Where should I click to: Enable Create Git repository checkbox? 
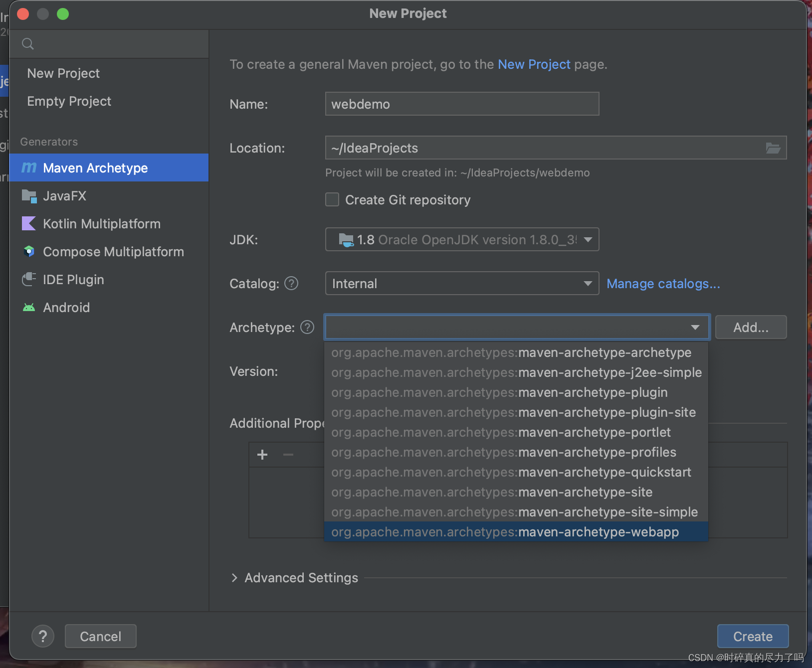pos(332,199)
